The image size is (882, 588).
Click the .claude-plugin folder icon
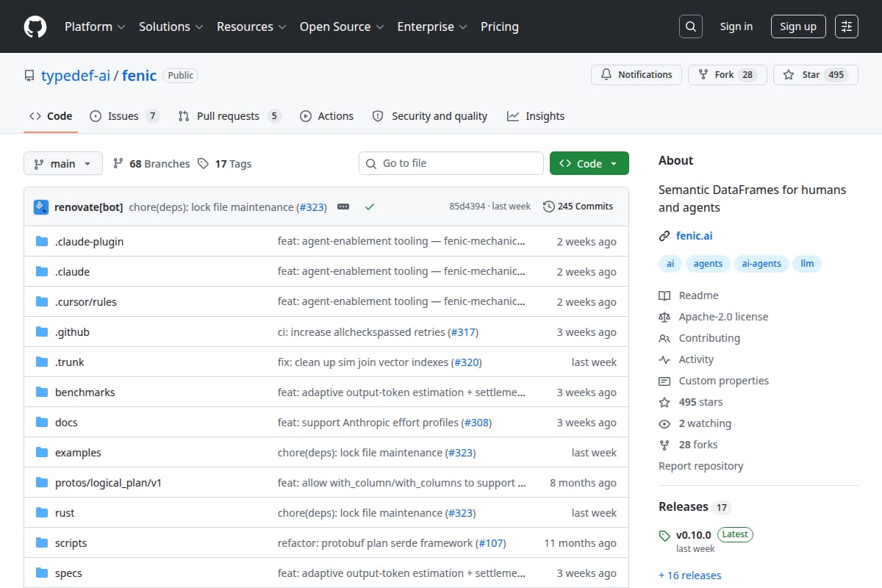tap(42, 242)
